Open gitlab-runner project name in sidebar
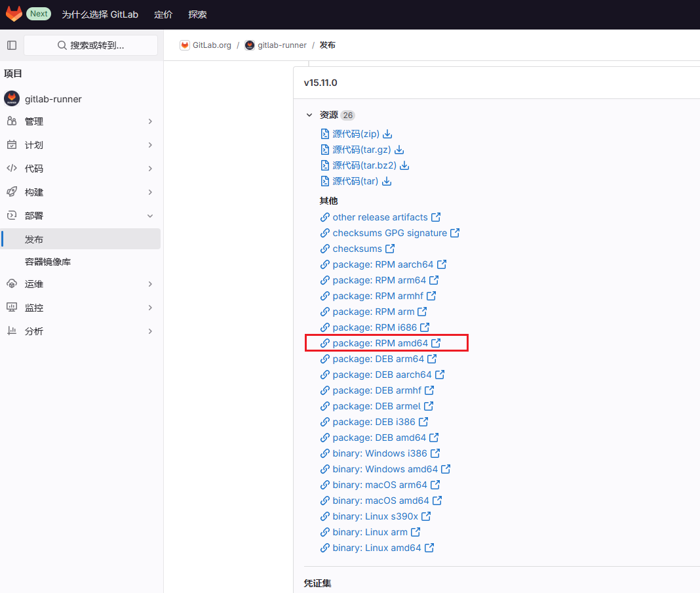Viewport: 700px width, 593px height. (53, 99)
